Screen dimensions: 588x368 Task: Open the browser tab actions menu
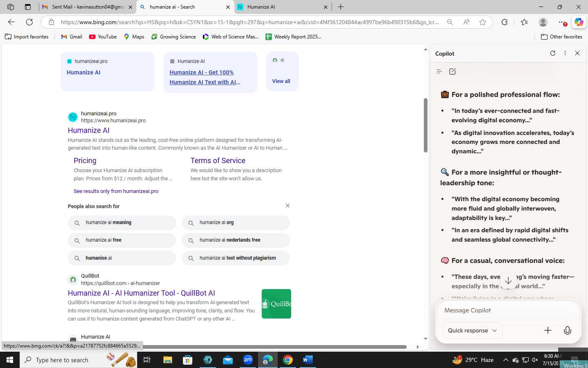click(27, 7)
